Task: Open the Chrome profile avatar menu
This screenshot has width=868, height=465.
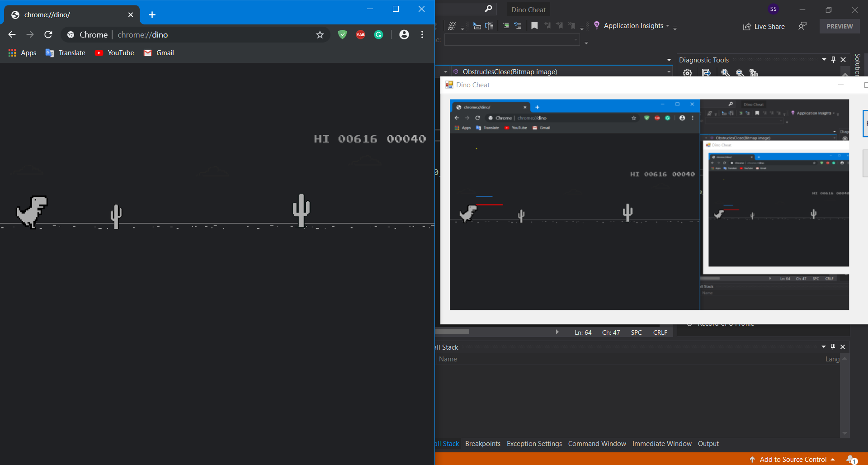Action: (404, 34)
